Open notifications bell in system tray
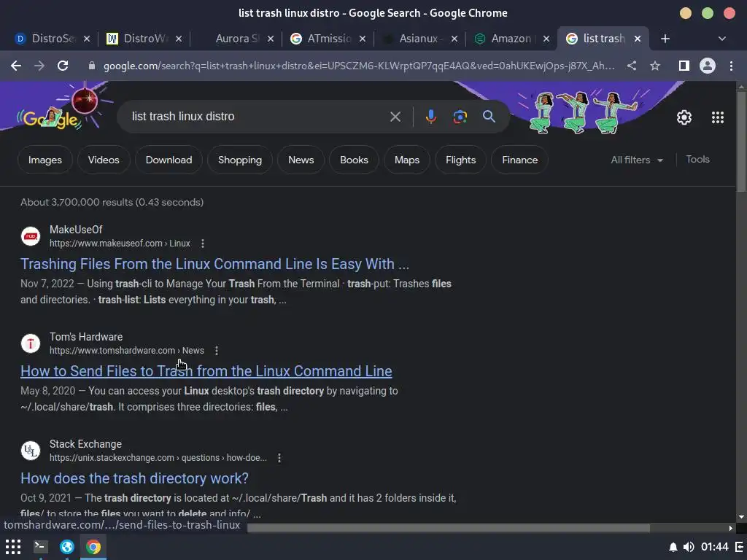The width and height of the screenshot is (747, 560). coord(673,547)
